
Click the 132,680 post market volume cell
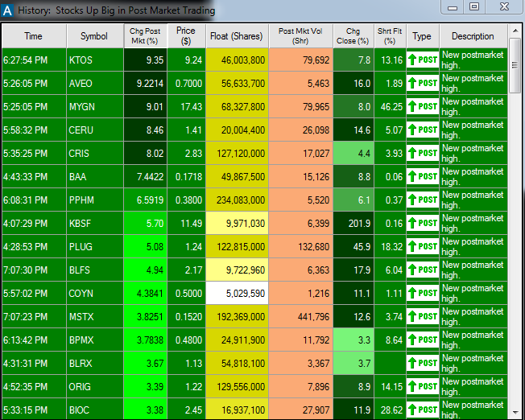[301, 247]
